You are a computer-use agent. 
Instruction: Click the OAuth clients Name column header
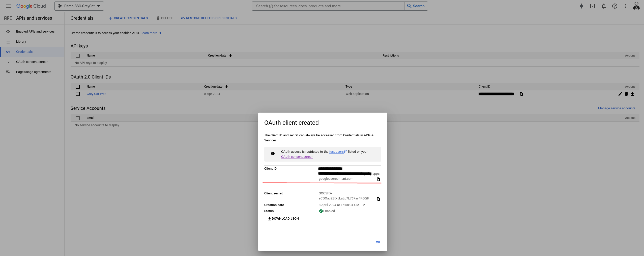click(x=91, y=87)
